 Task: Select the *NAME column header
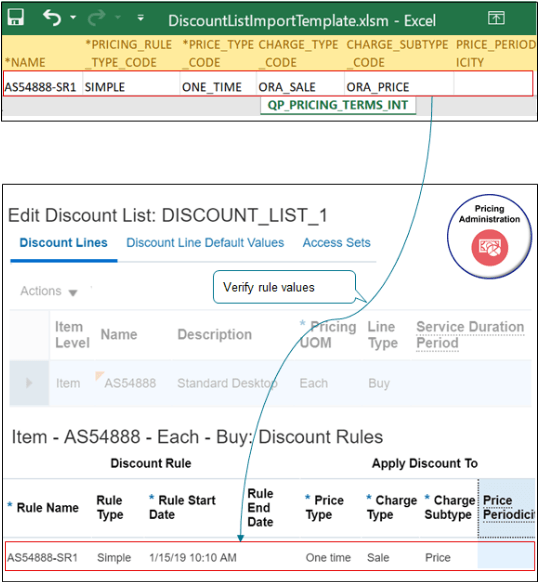42,53
